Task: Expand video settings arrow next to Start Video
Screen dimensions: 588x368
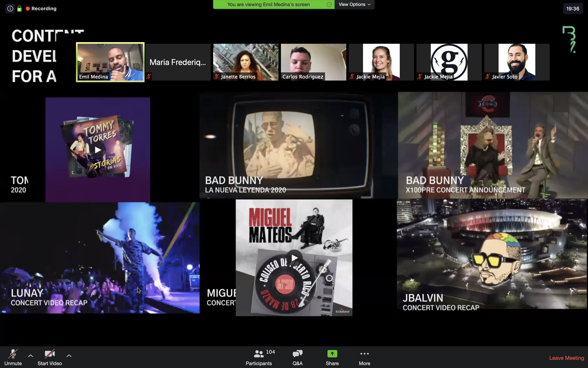Action: coord(69,356)
